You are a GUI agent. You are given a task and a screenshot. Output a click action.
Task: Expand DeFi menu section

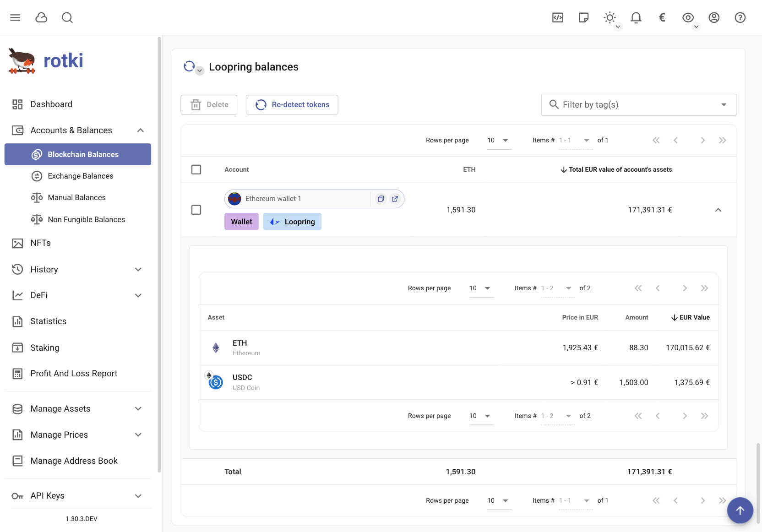[138, 295]
